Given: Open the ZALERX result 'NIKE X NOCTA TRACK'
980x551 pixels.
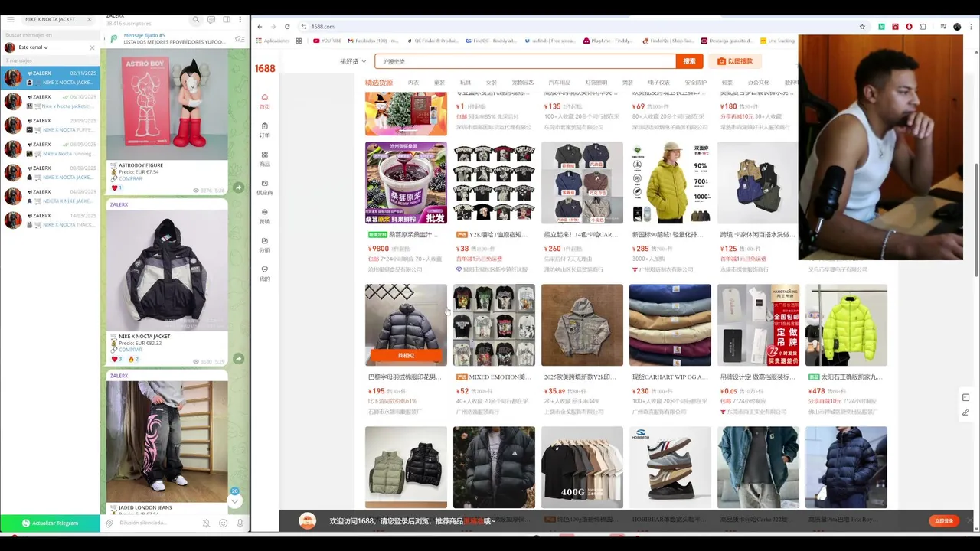Looking at the screenshot, I should coord(50,220).
